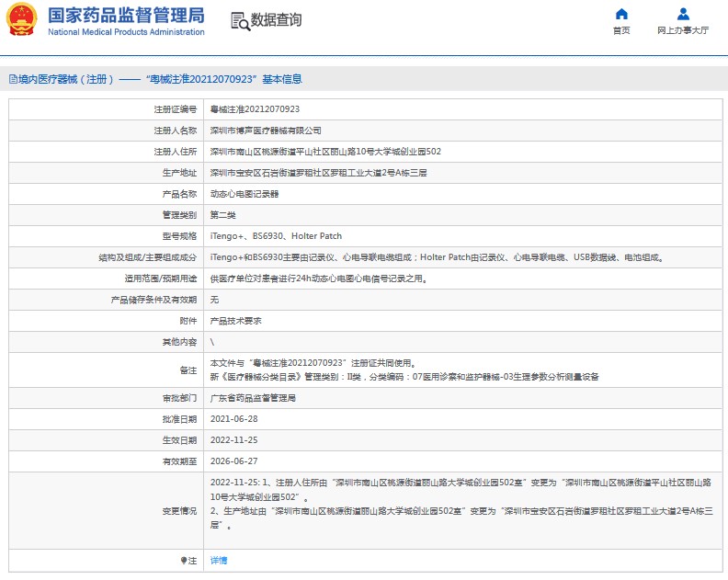728x580 pixels.
Task: Open 网上办事大厅 user icon
Action: pos(683,14)
